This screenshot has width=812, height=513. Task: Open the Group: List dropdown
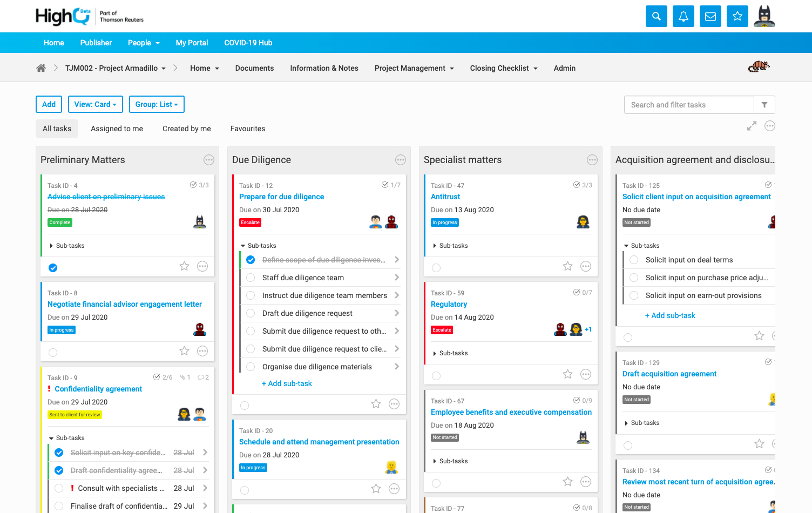click(x=157, y=104)
